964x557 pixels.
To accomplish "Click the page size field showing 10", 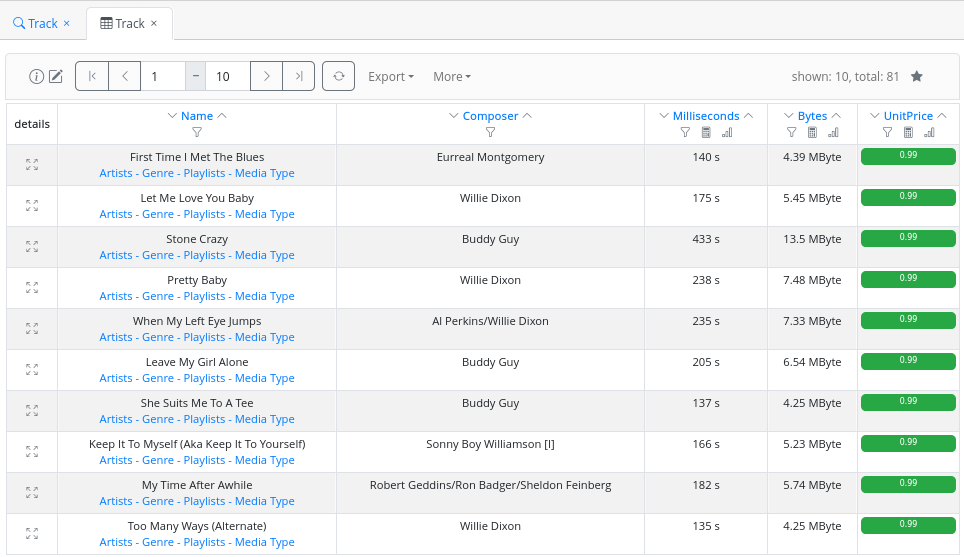I will pyautogui.click(x=227, y=77).
